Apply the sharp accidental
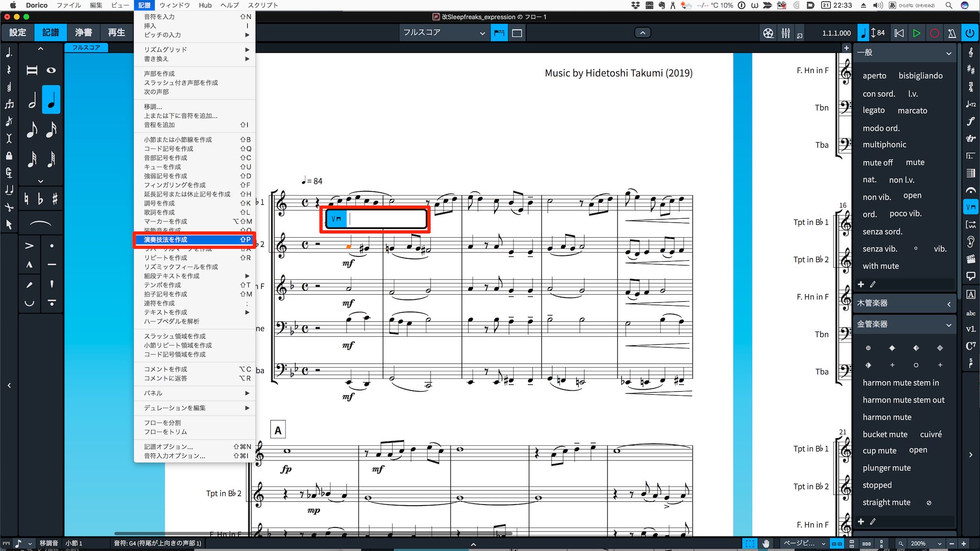The width and height of the screenshot is (980, 551). [55, 198]
